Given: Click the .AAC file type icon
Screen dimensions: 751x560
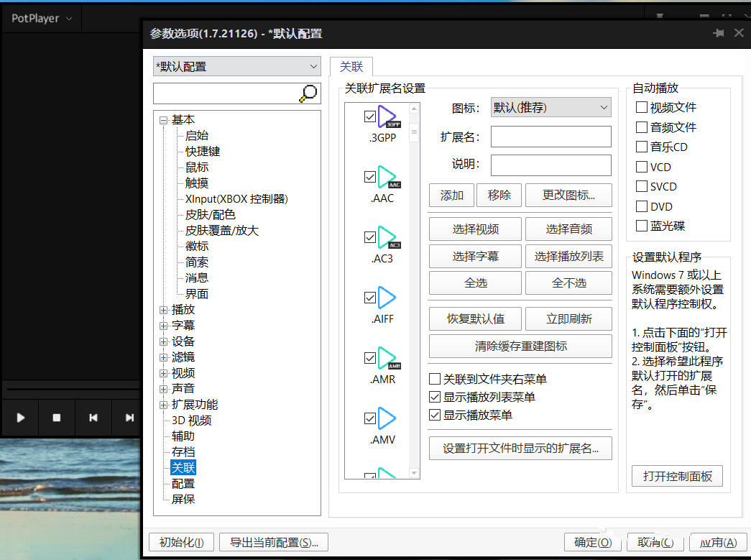Looking at the screenshot, I should pos(388,177).
